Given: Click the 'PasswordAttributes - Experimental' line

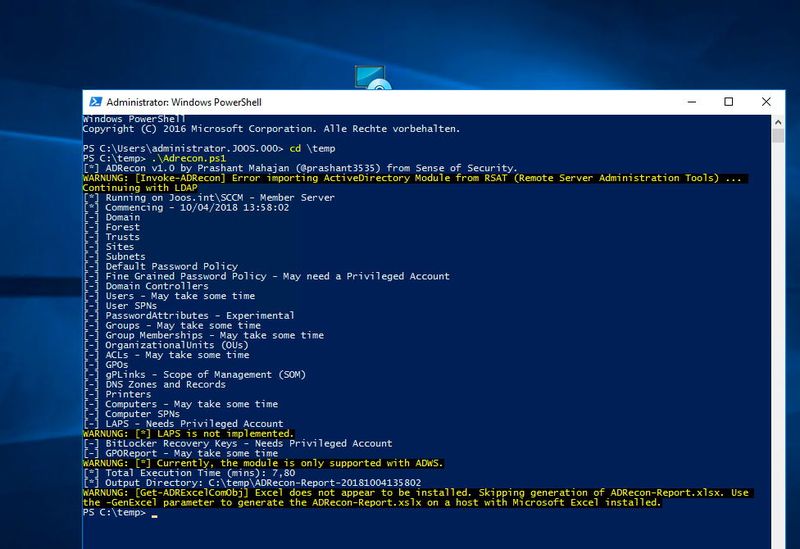Looking at the screenshot, I should 189,315.
